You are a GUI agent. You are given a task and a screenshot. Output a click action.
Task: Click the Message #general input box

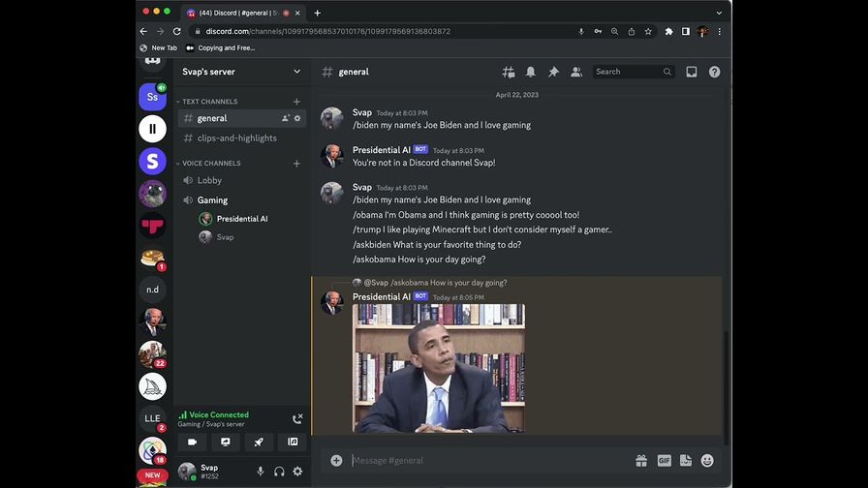490,461
